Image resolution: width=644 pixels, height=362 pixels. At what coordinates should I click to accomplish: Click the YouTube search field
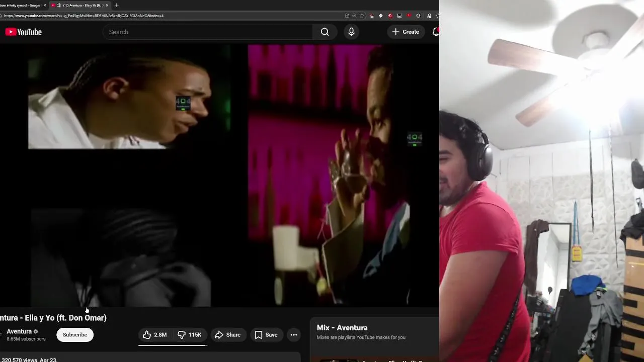tap(208, 32)
